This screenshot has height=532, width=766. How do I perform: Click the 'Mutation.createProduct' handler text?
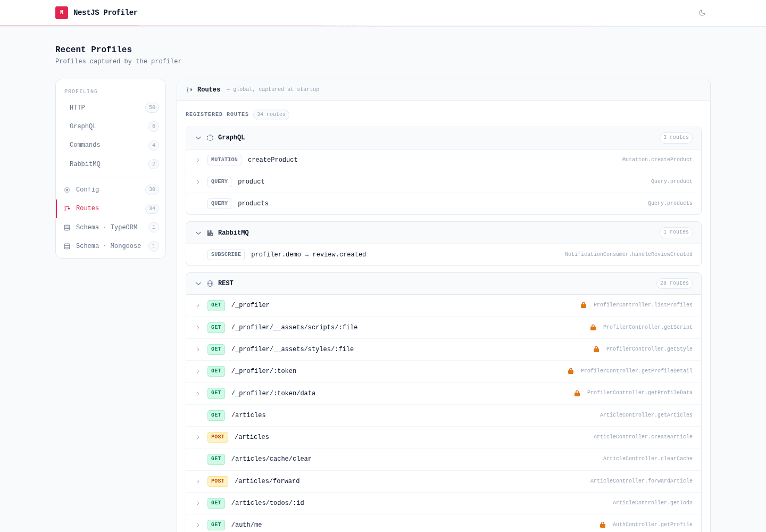tap(657, 160)
